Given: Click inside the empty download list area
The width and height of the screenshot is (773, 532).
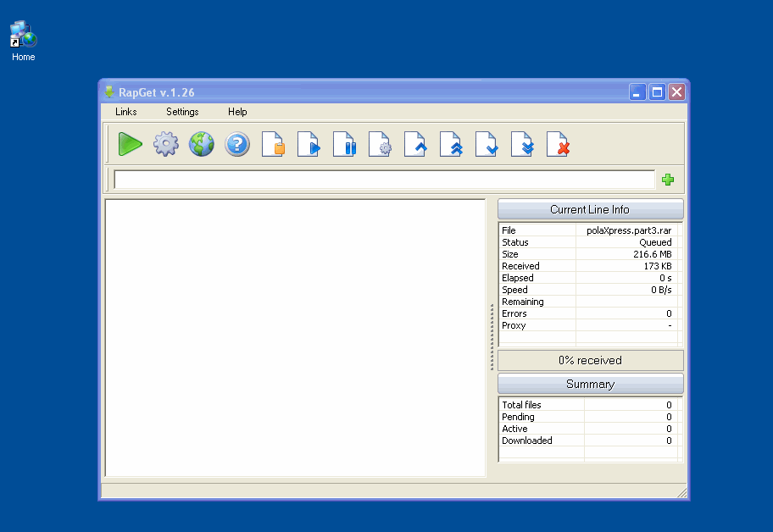Looking at the screenshot, I should pyautogui.click(x=295, y=338).
